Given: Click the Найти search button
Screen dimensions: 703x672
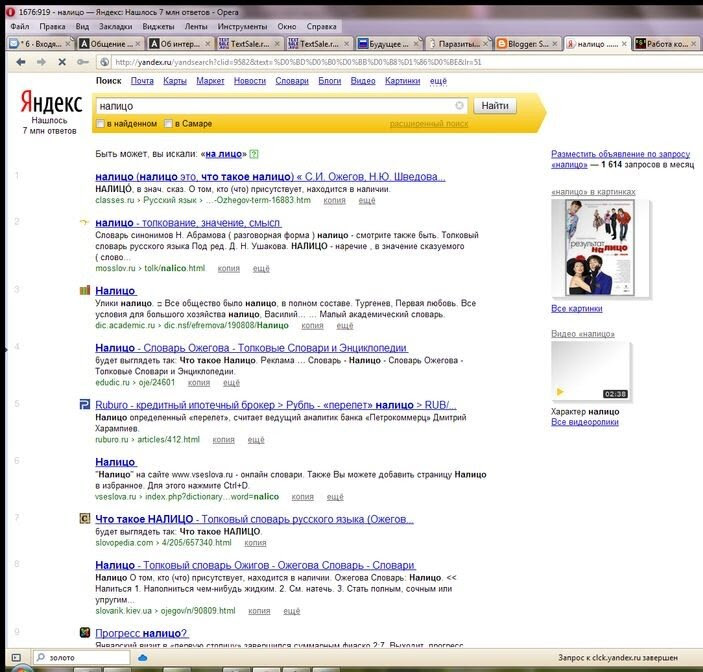Looking at the screenshot, I should click(495, 106).
